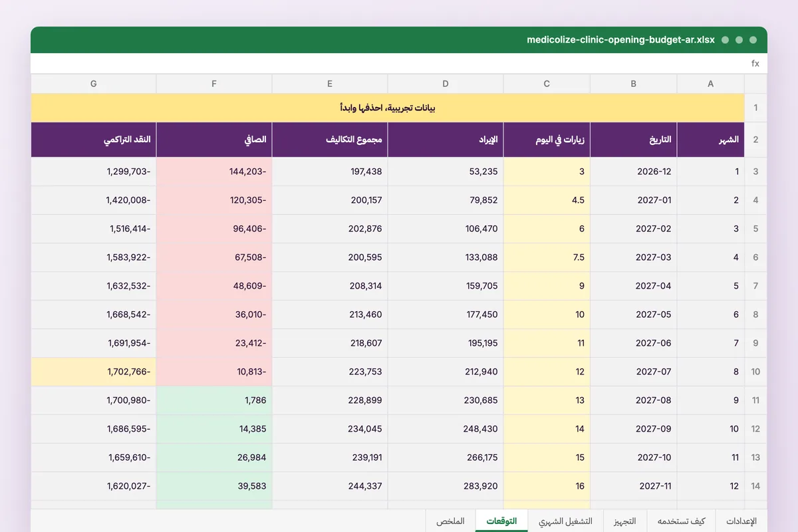The image size is (798, 532).
Task: Click the زيارات في اليوم header cell
Action: click(547, 140)
